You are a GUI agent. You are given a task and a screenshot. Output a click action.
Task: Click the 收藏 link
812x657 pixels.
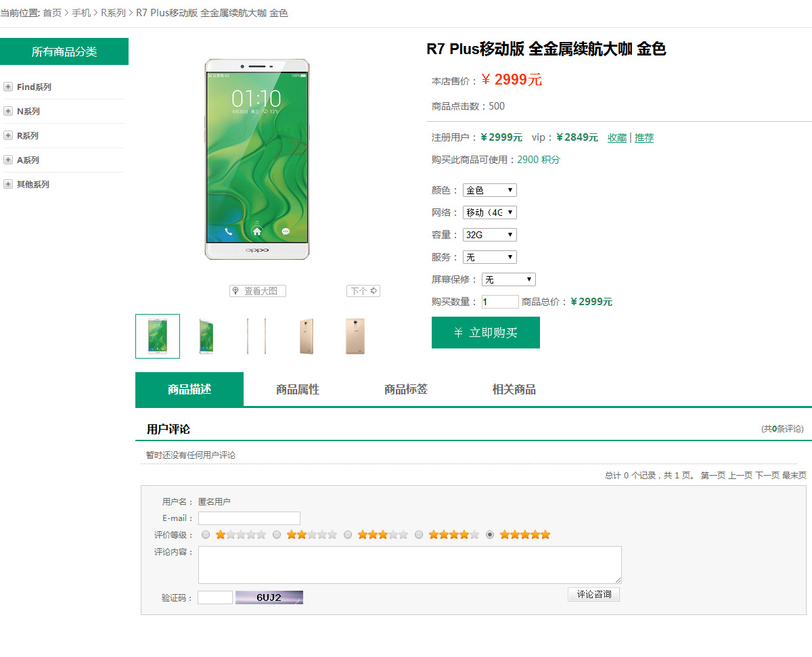tap(617, 137)
